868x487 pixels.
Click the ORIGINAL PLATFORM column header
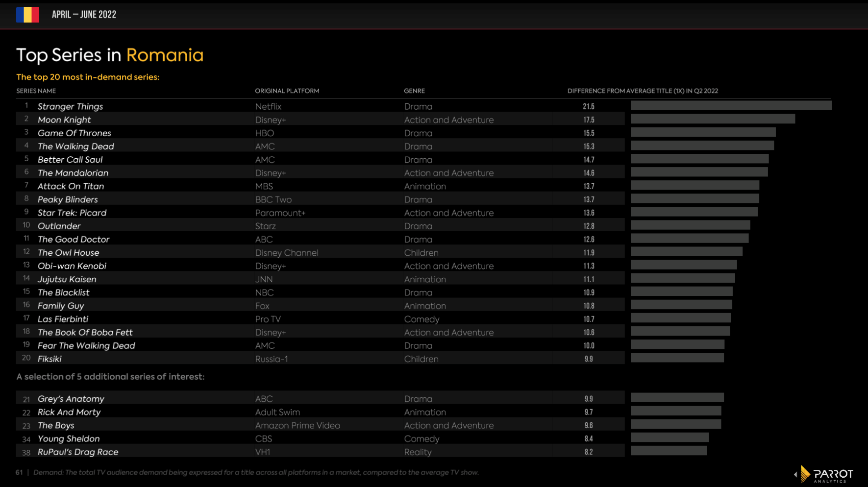(287, 91)
